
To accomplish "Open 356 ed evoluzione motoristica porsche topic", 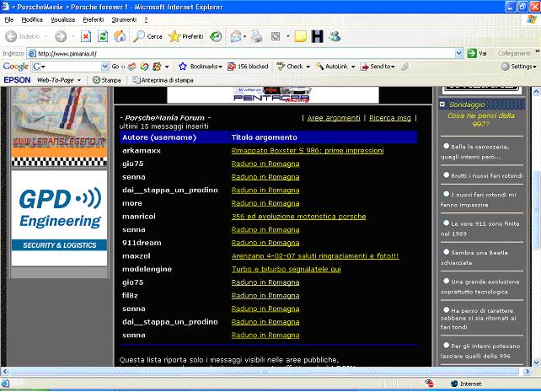I will tap(298, 217).
